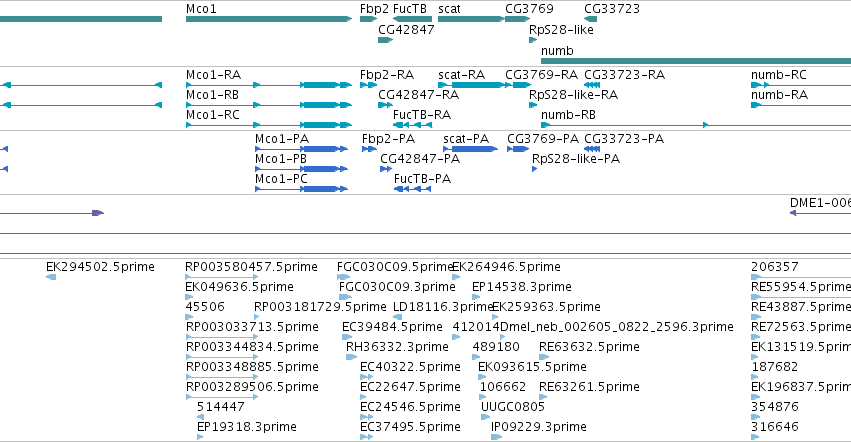The width and height of the screenshot is (851, 442).
Task: Select the Mco1 gene label
Action: point(201,9)
